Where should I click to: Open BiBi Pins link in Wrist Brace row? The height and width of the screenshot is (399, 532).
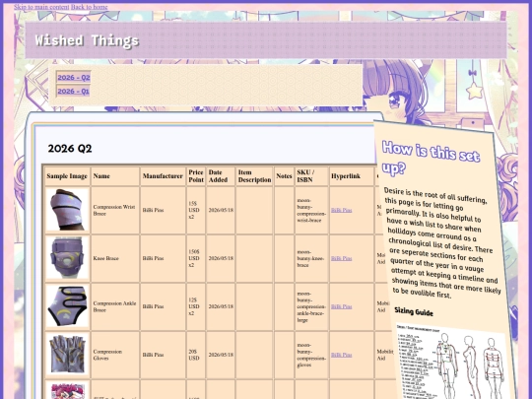point(341,210)
